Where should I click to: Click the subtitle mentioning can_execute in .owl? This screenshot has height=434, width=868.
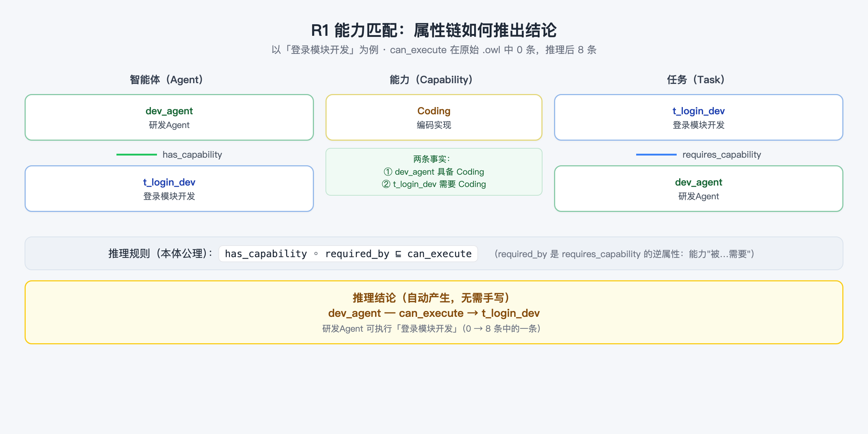click(434, 50)
